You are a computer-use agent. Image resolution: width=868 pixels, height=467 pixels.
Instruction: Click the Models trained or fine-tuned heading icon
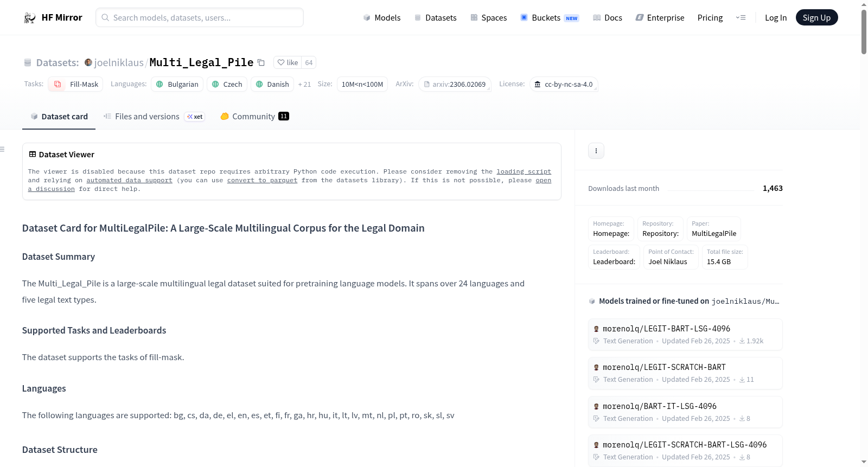pos(592,301)
